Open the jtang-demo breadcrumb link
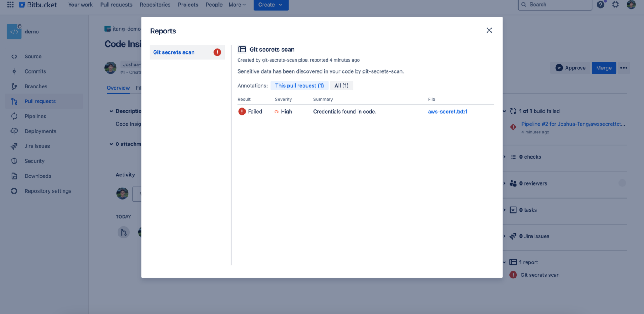The image size is (644, 314). 126,29
